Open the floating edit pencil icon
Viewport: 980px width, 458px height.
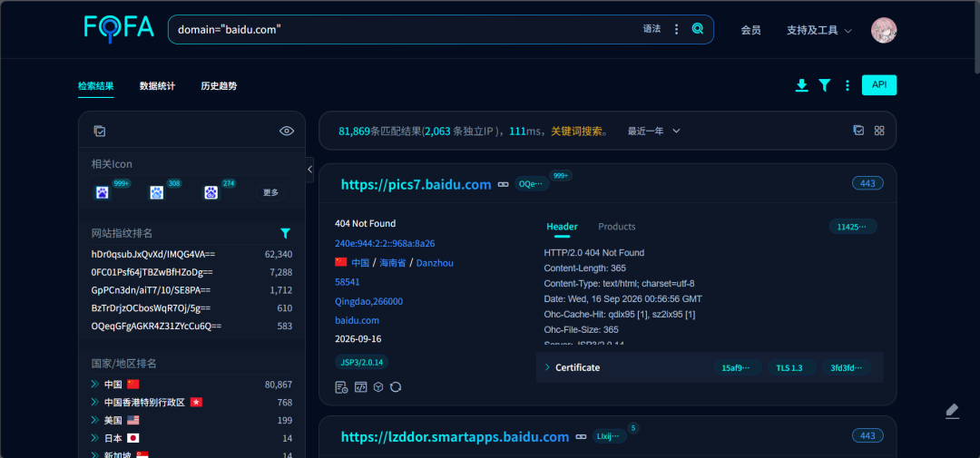(951, 411)
